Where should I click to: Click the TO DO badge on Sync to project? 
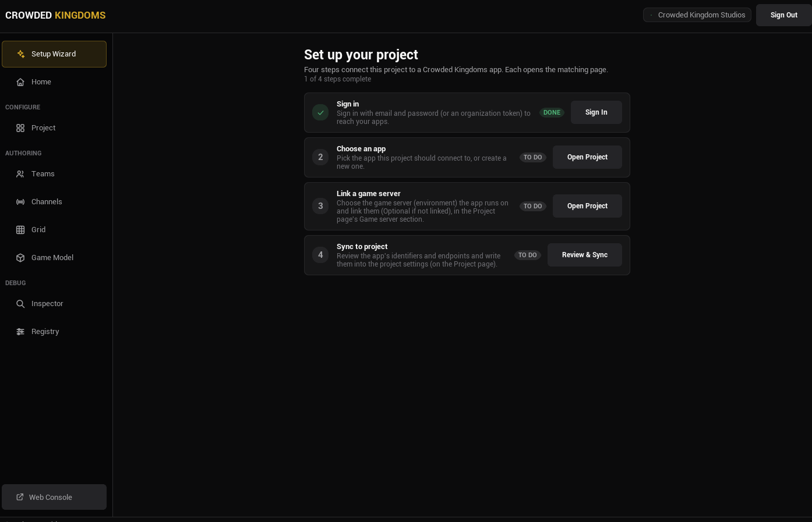click(x=528, y=255)
